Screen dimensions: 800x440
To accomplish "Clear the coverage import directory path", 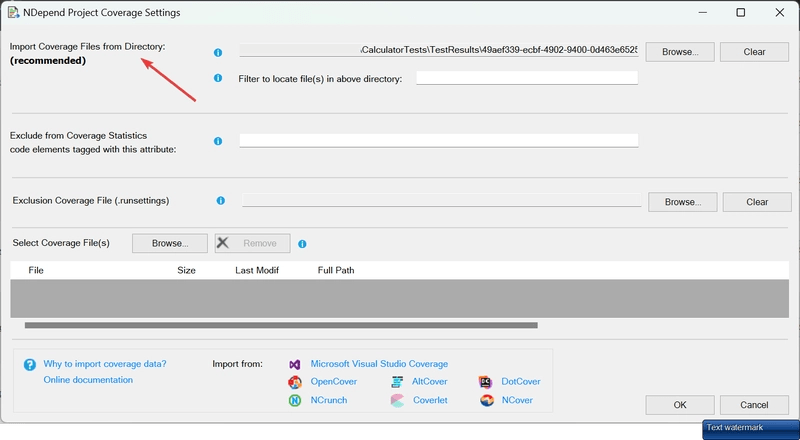I will (x=754, y=52).
